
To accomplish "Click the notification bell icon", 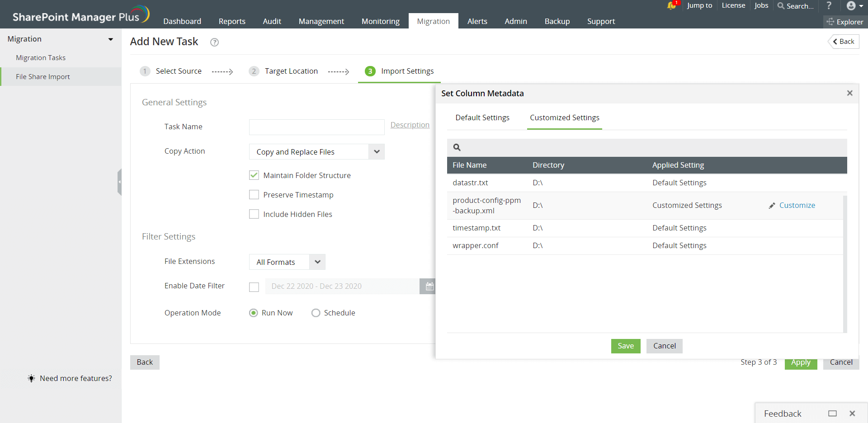I will [671, 5].
